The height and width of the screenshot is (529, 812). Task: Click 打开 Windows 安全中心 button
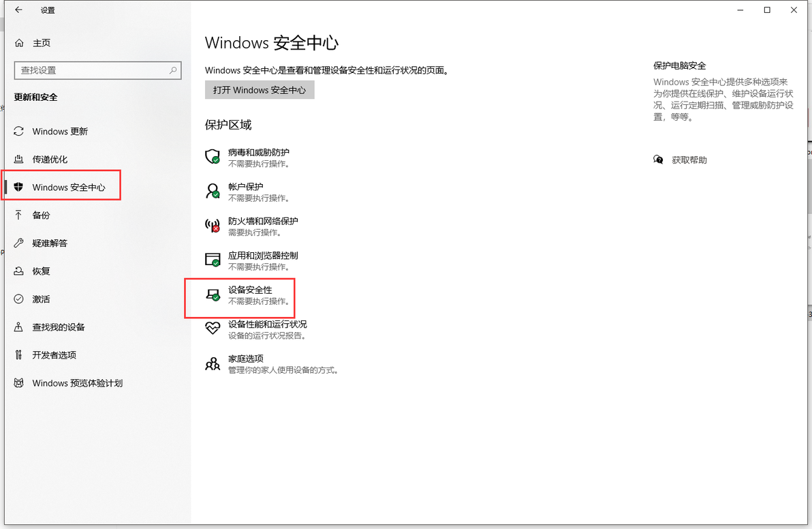click(260, 90)
